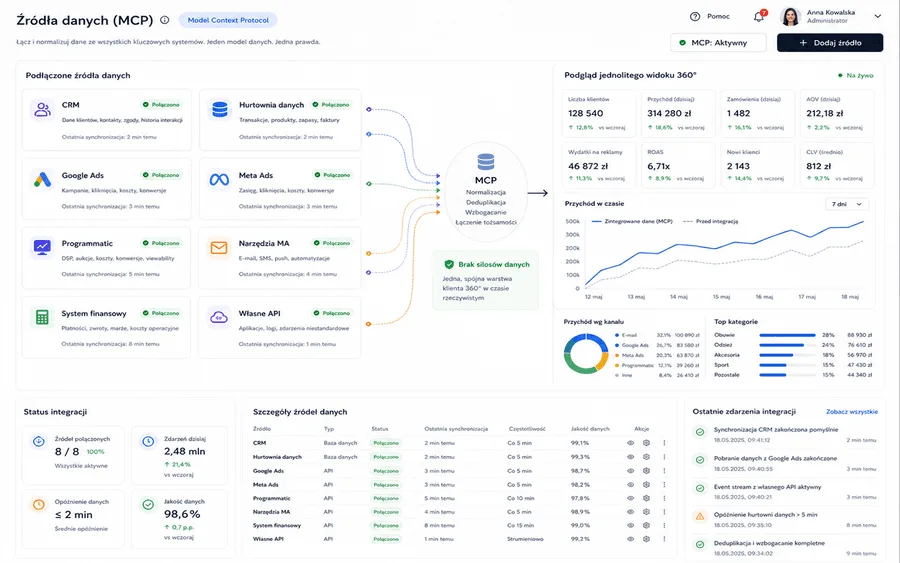Open settings gear in Google Ads table row
900x563 pixels.
pyautogui.click(x=646, y=471)
